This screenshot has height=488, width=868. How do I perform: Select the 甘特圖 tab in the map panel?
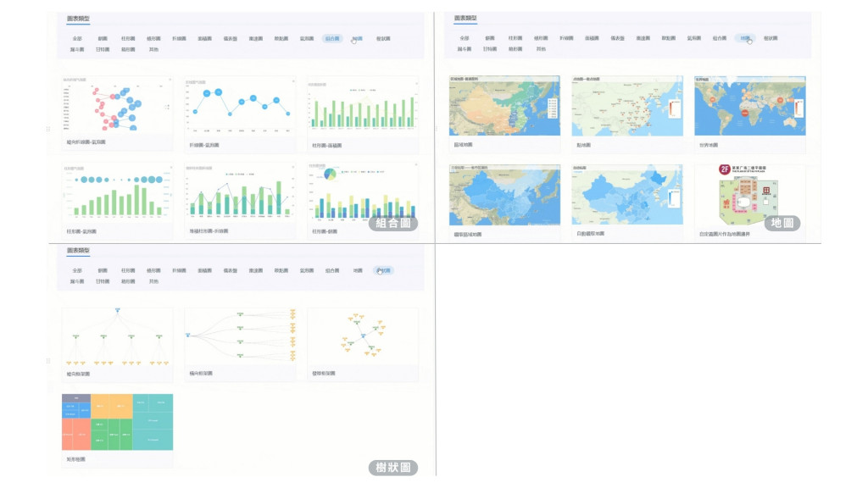[x=489, y=48]
